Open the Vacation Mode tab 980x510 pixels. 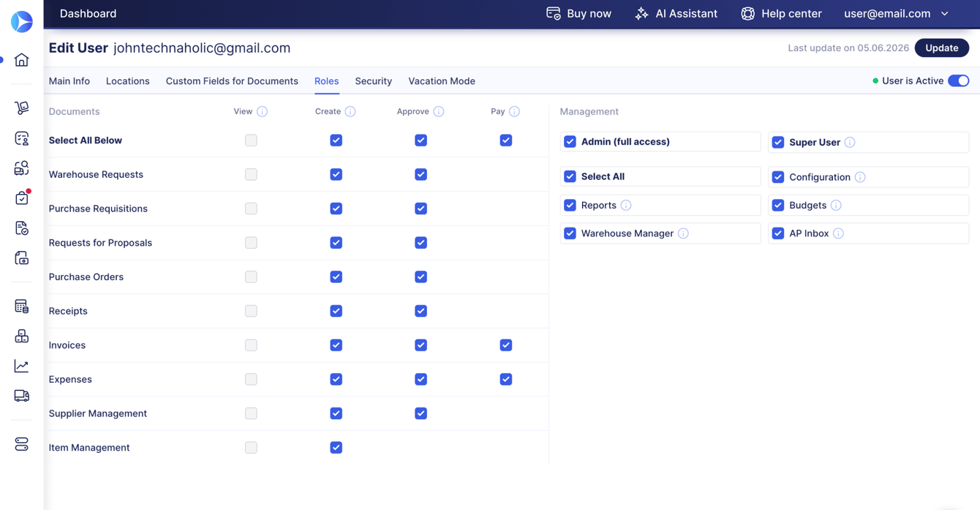click(x=442, y=81)
